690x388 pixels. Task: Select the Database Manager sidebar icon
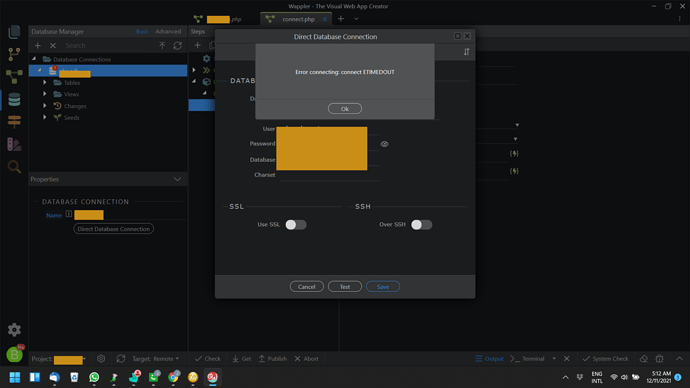[14, 99]
